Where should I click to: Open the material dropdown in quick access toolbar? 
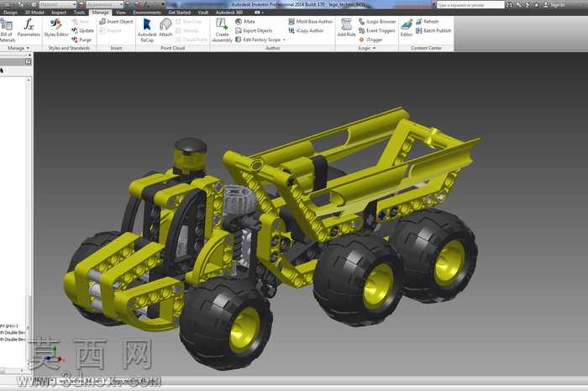[57, 4]
